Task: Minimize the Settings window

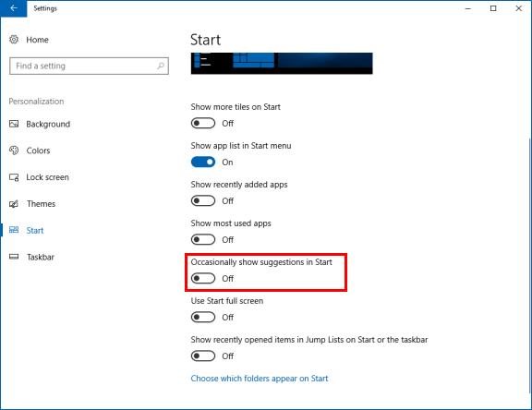Action: coord(468,8)
